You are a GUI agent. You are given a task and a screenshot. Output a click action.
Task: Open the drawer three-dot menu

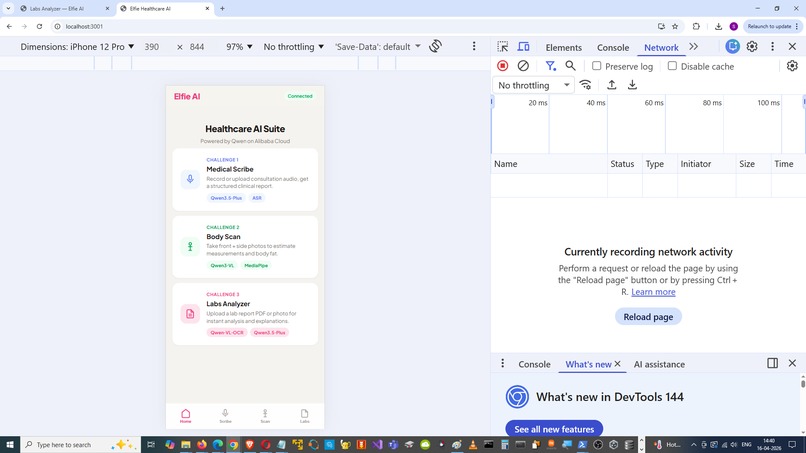coord(503,364)
